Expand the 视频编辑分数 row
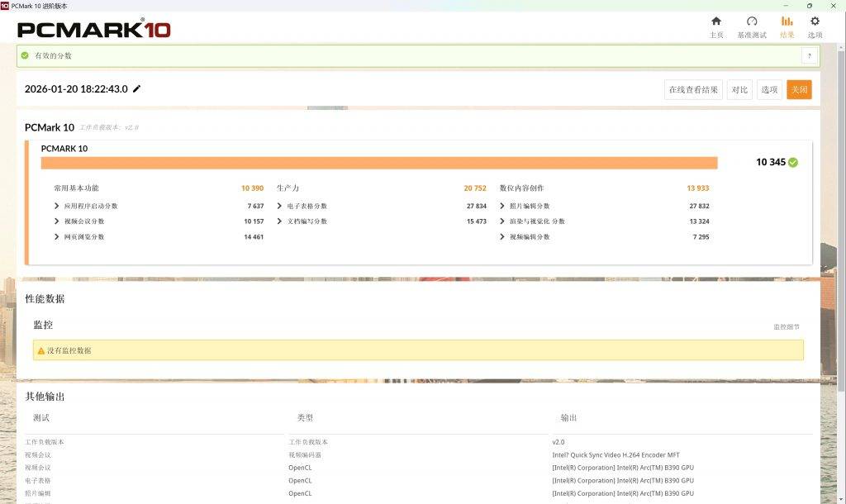Viewport: 846px width, 504px height. click(502, 237)
